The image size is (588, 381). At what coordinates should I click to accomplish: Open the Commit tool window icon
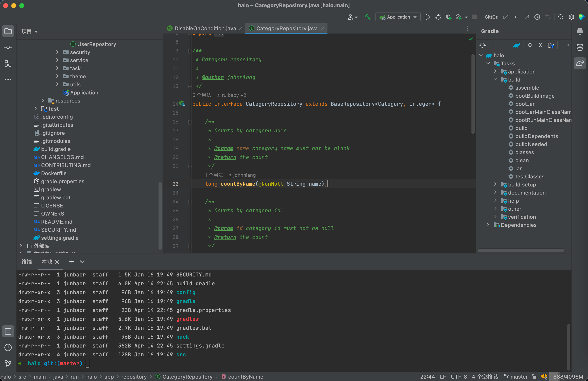coord(8,47)
